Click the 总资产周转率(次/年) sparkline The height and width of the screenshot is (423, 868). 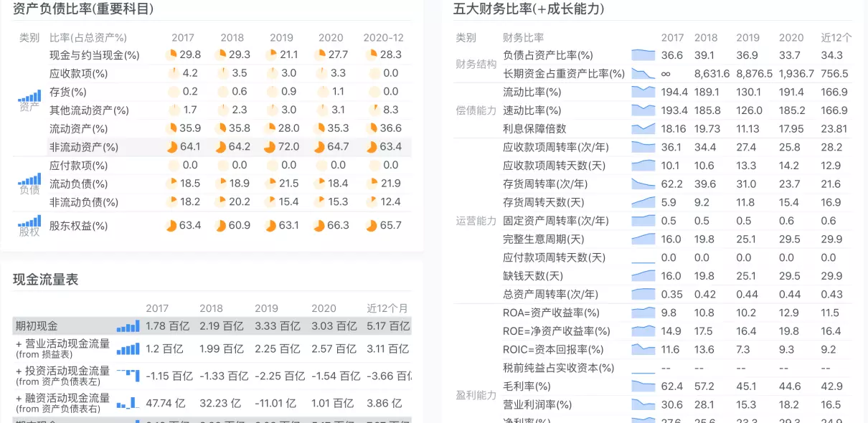click(x=643, y=294)
